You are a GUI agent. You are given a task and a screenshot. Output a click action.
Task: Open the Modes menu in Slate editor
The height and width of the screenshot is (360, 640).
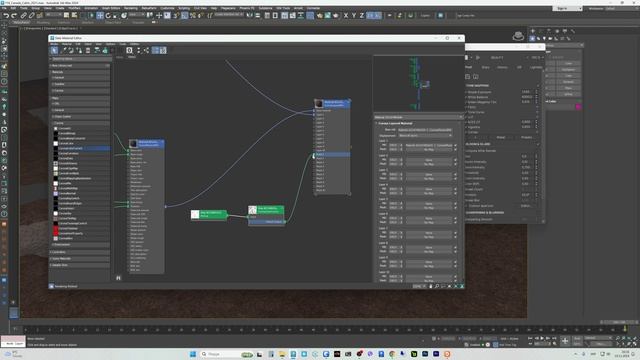[54, 44]
